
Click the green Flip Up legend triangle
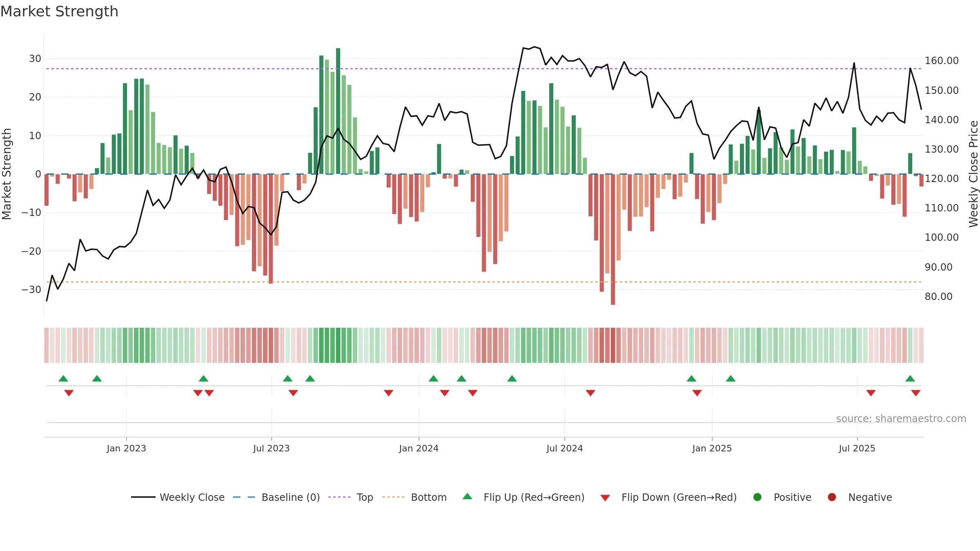468,496
